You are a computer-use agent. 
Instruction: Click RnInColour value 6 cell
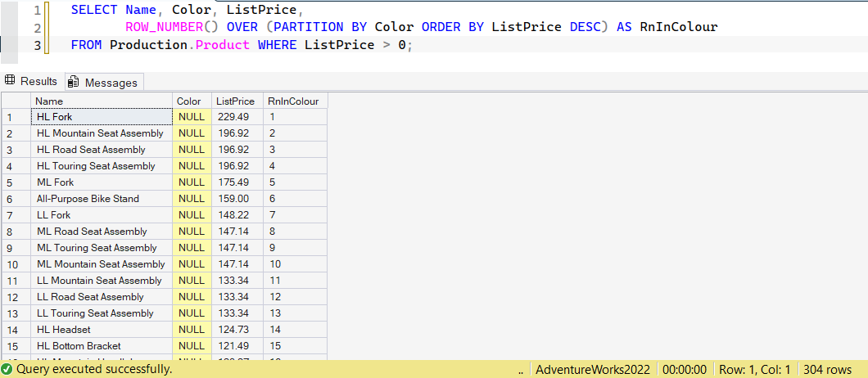coord(296,199)
